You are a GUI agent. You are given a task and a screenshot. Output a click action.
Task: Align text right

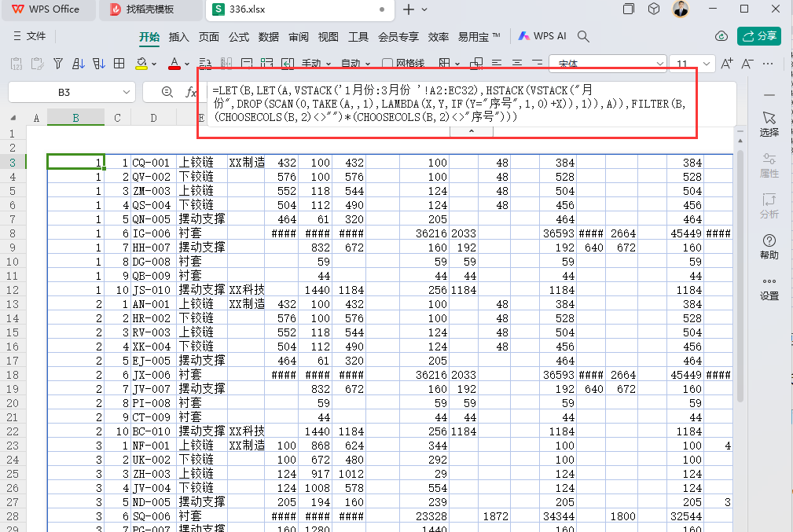pos(537,64)
